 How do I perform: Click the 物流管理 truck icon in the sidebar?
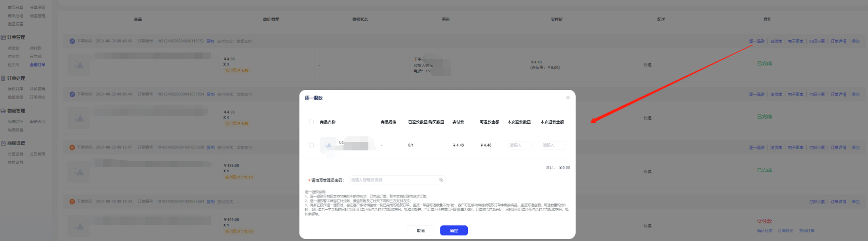4,111
